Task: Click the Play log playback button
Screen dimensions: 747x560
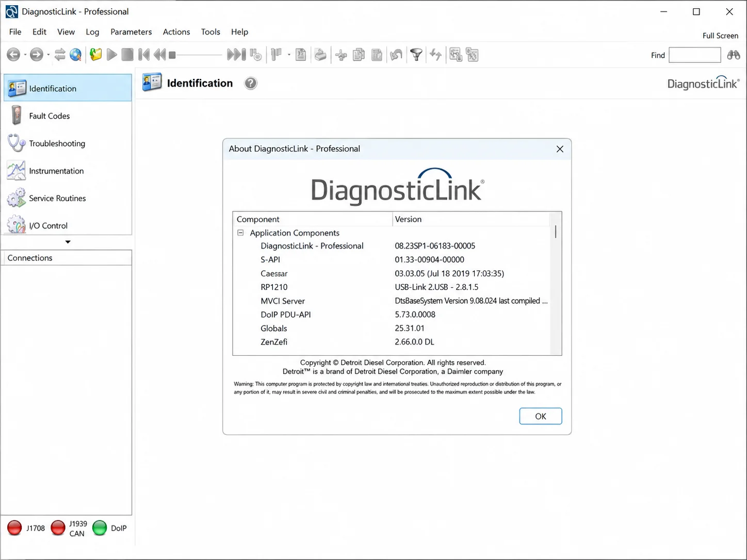Action: [x=111, y=55]
